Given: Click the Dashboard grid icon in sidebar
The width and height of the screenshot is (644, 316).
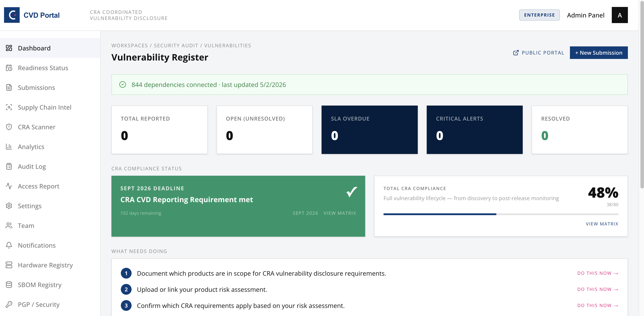Looking at the screenshot, I should coord(9,48).
